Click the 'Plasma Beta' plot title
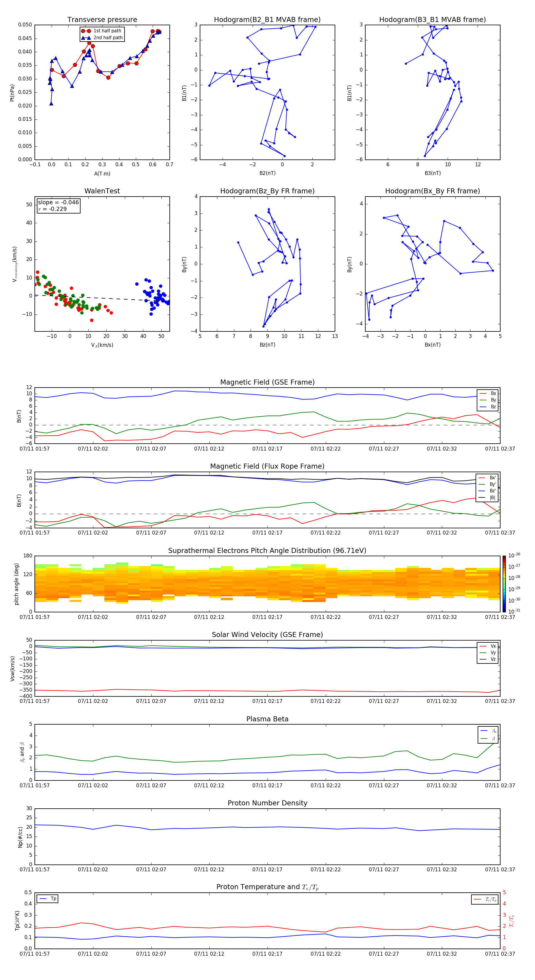535x980 pixels. point(267,719)
